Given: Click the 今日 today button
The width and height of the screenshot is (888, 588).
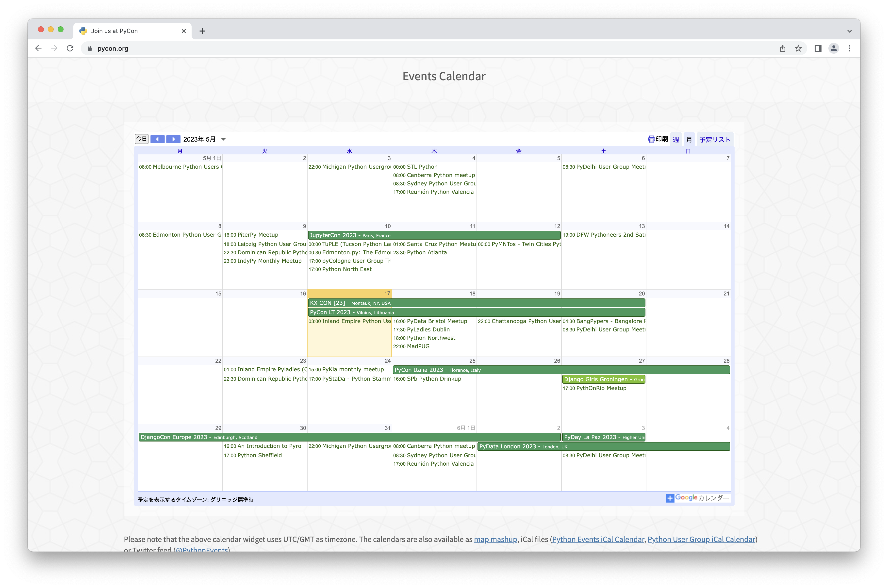Looking at the screenshot, I should point(141,139).
